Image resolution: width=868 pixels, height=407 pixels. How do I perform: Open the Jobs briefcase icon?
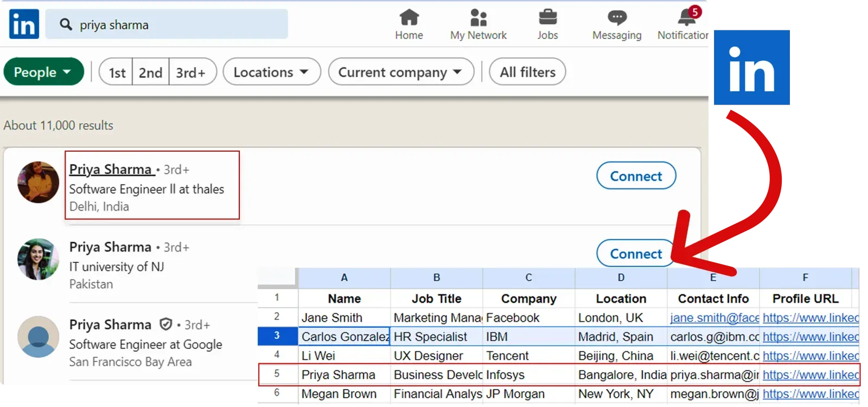(x=547, y=18)
